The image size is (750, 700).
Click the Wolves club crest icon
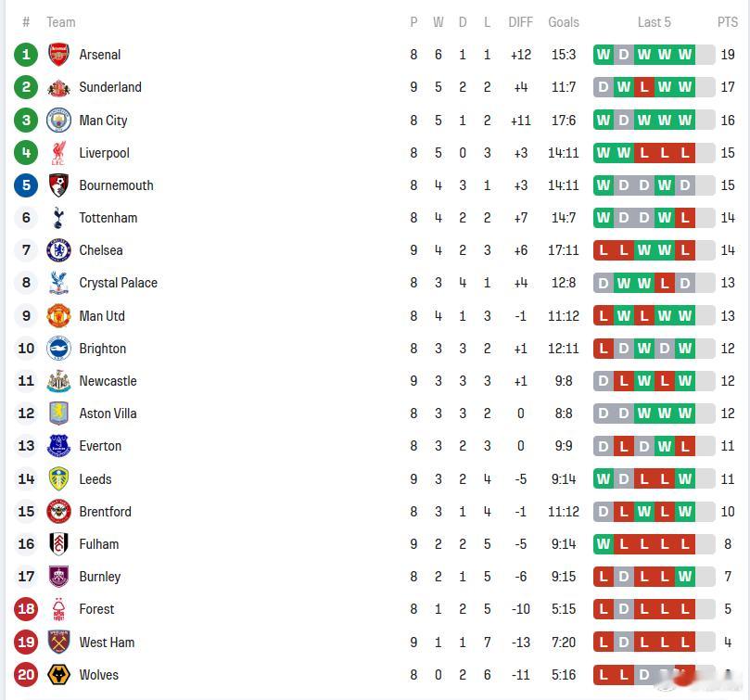58,675
